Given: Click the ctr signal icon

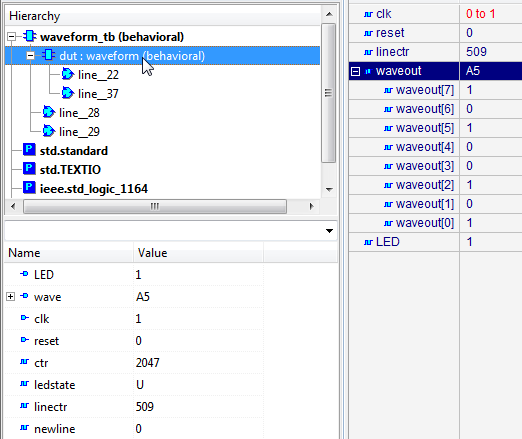Looking at the screenshot, I should pyautogui.click(x=24, y=362).
